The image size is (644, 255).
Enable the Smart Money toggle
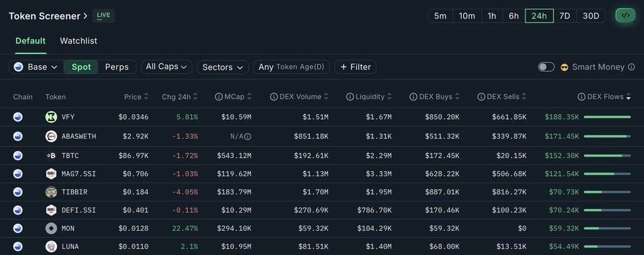point(546,67)
